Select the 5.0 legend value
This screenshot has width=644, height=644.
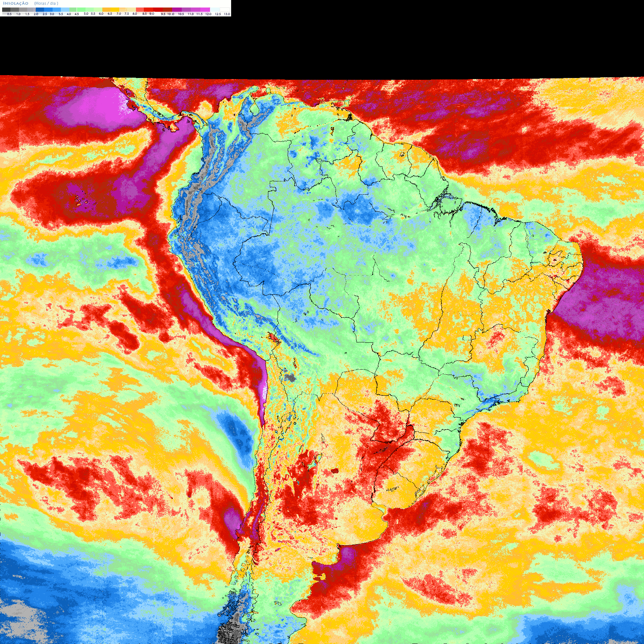point(86,14)
